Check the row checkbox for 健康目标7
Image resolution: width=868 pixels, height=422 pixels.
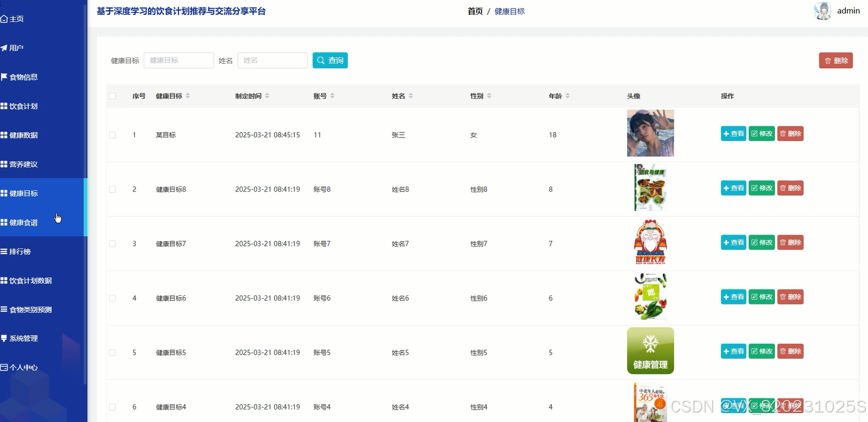[x=112, y=244]
